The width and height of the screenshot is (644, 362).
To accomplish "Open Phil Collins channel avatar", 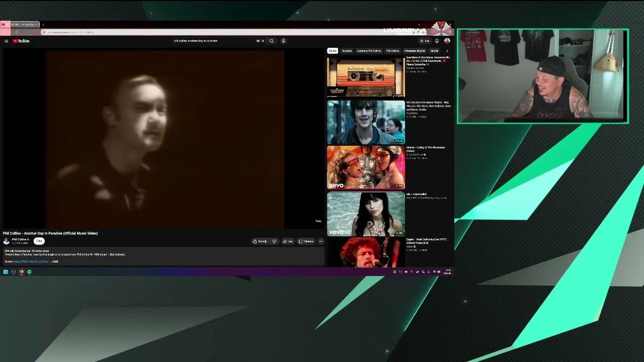I will pyautogui.click(x=6, y=241).
